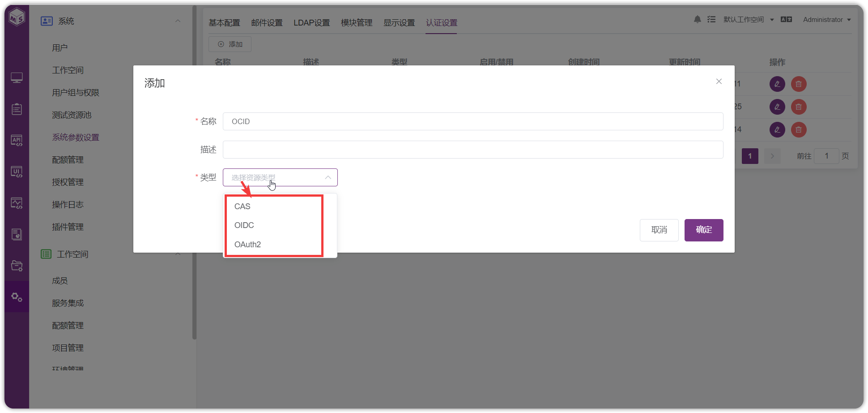Viewport: 868px width, 413px height.
Task: Open the UI testing sidebar icon
Action: [17, 172]
